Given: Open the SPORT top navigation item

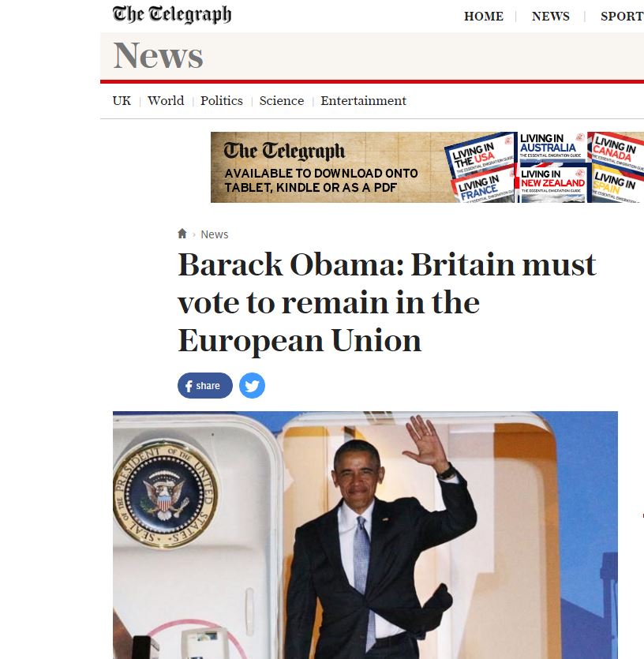Looking at the screenshot, I should click(x=622, y=17).
